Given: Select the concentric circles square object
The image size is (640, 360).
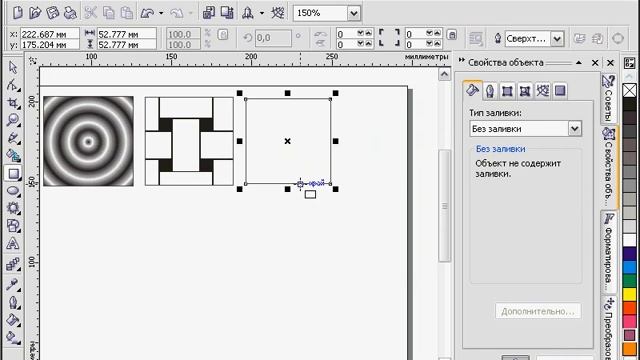Looking at the screenshot, I should [89, 141].
